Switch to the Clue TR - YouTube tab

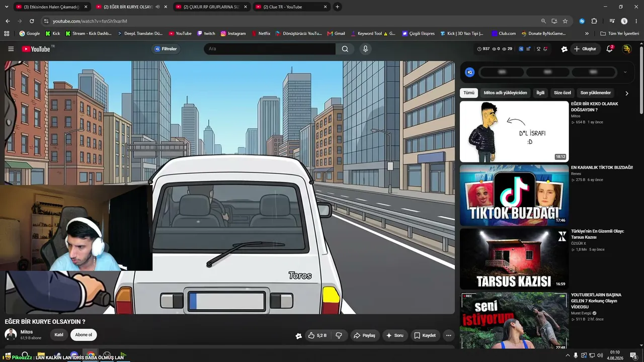point(292,7)
